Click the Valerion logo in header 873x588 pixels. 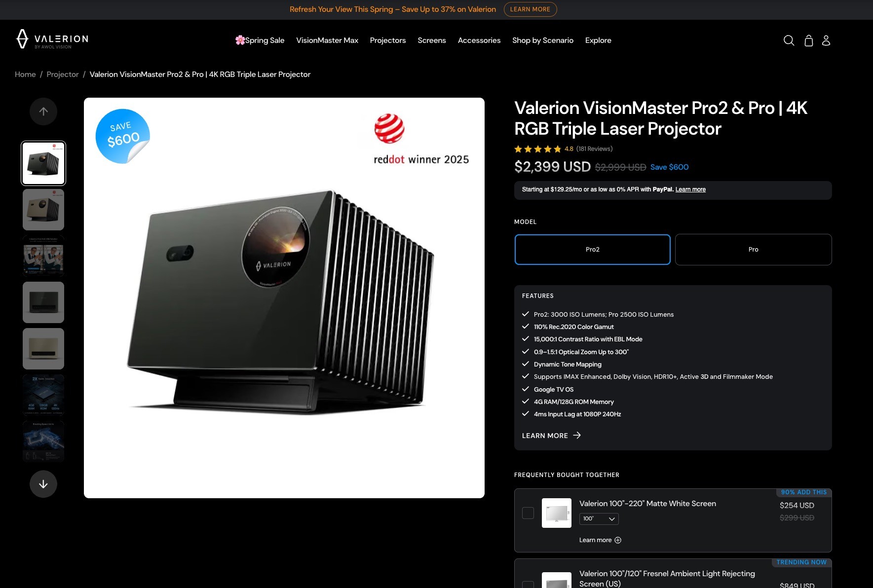coord(52,39)
